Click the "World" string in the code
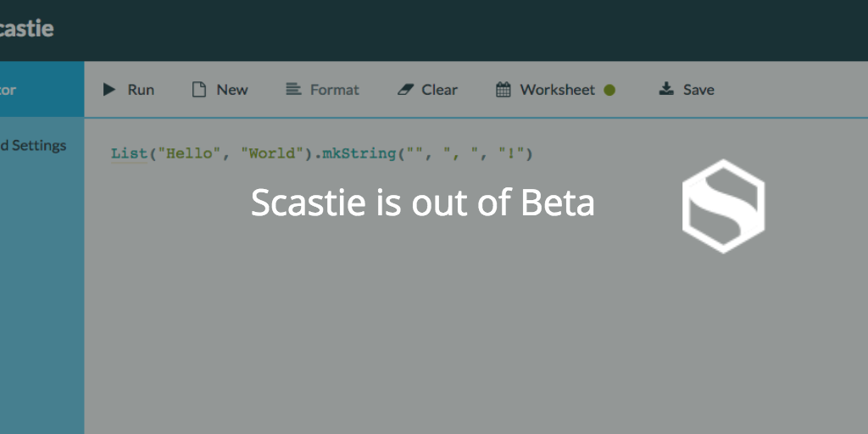This screenshot has width=868, height=434. click(274, 154)
